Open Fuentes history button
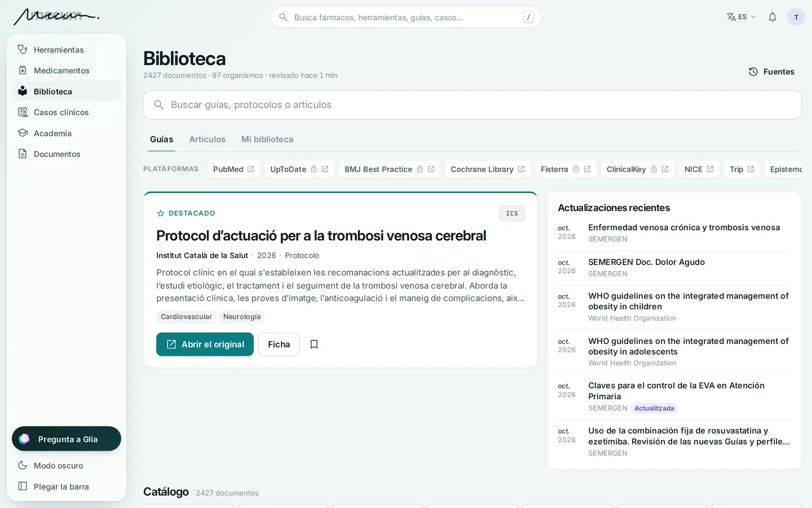The image size is (812, 508). [772, 72]
